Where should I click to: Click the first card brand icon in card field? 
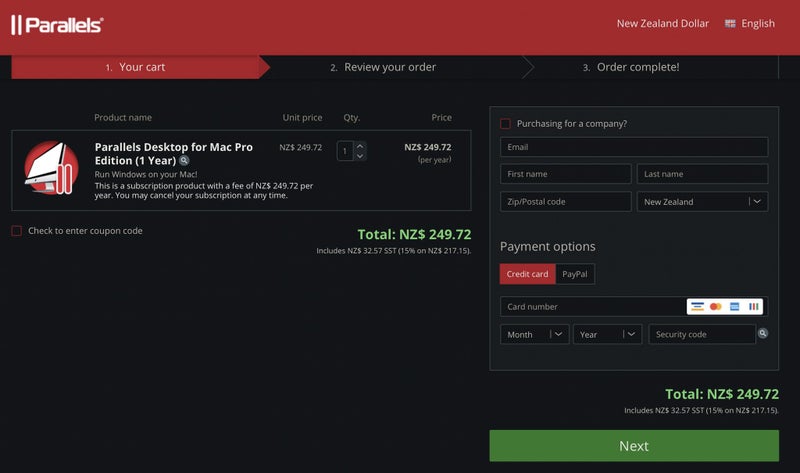pyautogui.click(x=697, y=307)
